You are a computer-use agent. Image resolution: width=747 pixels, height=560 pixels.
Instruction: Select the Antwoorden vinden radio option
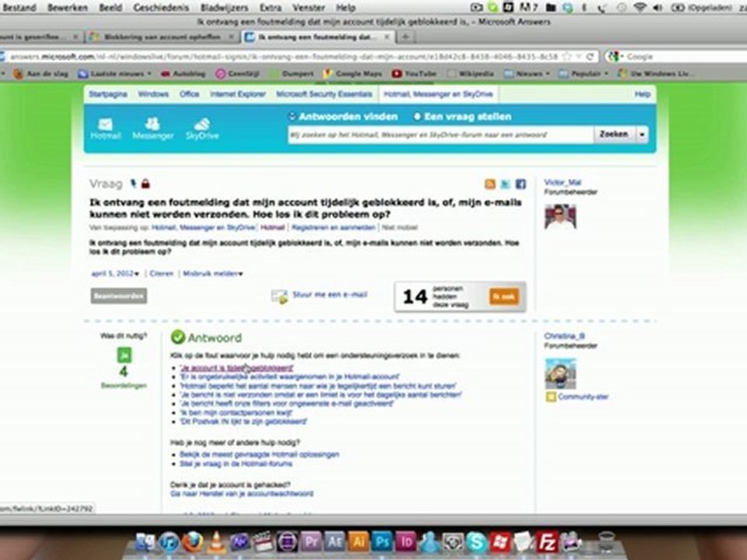[292, 116]
